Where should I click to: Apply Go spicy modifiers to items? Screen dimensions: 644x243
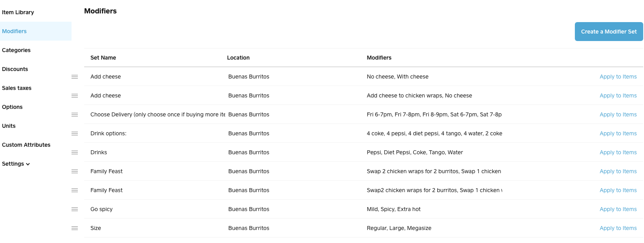(618, 209)
